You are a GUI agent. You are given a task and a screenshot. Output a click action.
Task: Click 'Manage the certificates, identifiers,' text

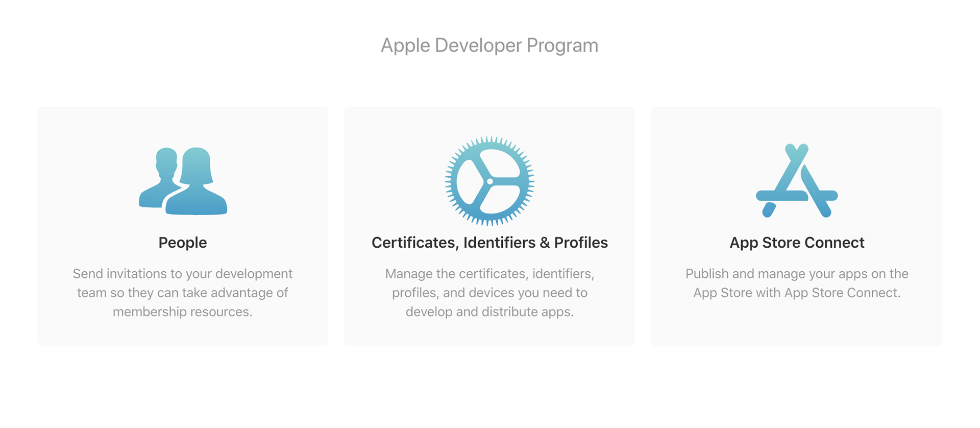click(489, 274)
